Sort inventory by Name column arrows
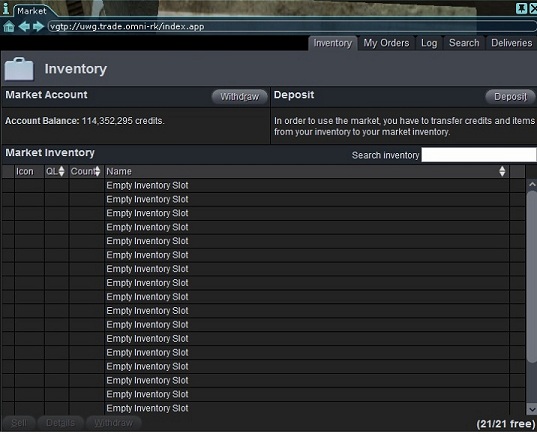Screen dimensions: 537x434 [x=502, y=171]
